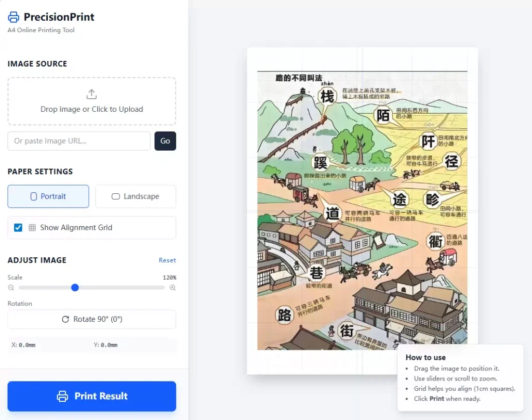This screenshot has width=532, height=420.
Task: Click the rotate arrow icon
Action: (65, 319)
